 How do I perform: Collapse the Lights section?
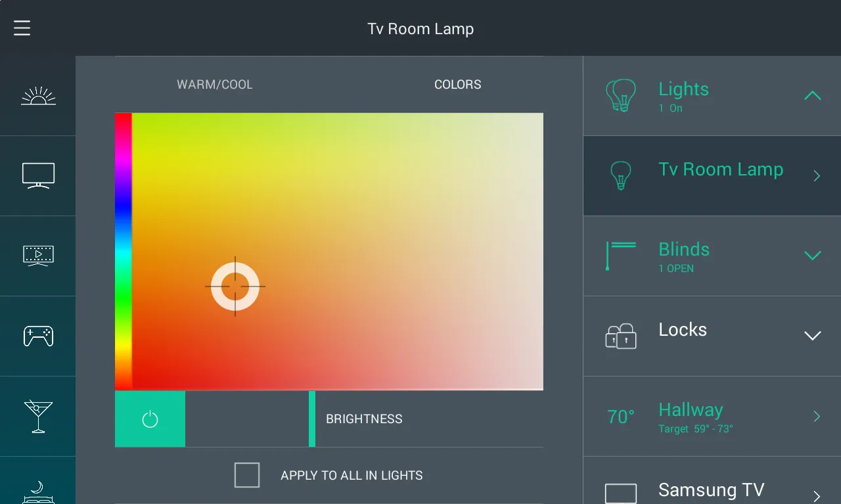[x=812, y=95]
